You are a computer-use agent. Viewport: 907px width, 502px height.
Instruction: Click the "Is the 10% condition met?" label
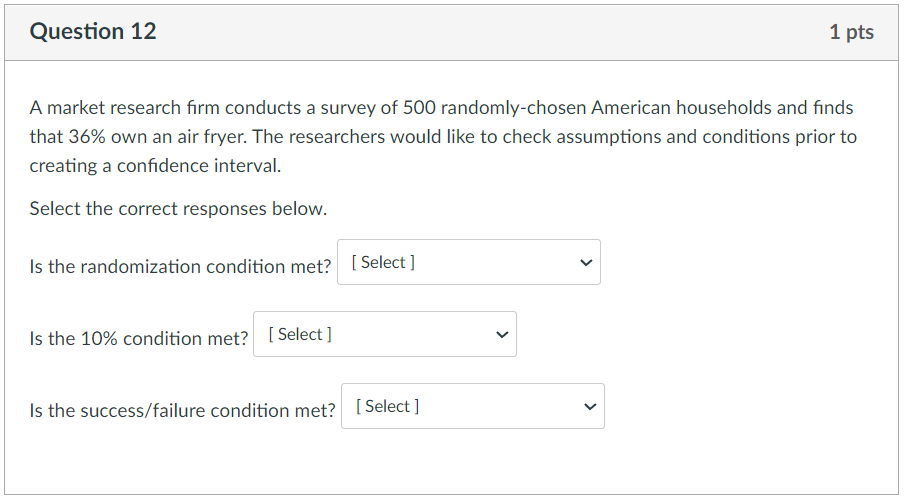point(139,339)
